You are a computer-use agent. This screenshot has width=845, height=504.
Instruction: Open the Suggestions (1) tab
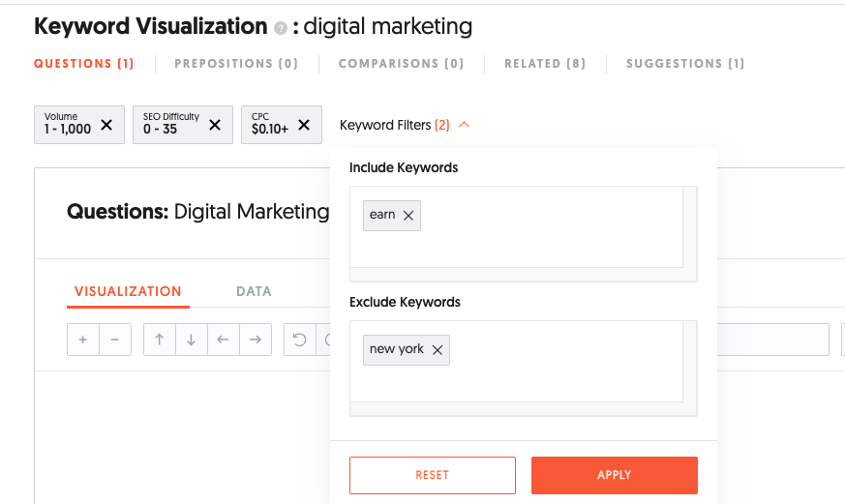(685, 64)
